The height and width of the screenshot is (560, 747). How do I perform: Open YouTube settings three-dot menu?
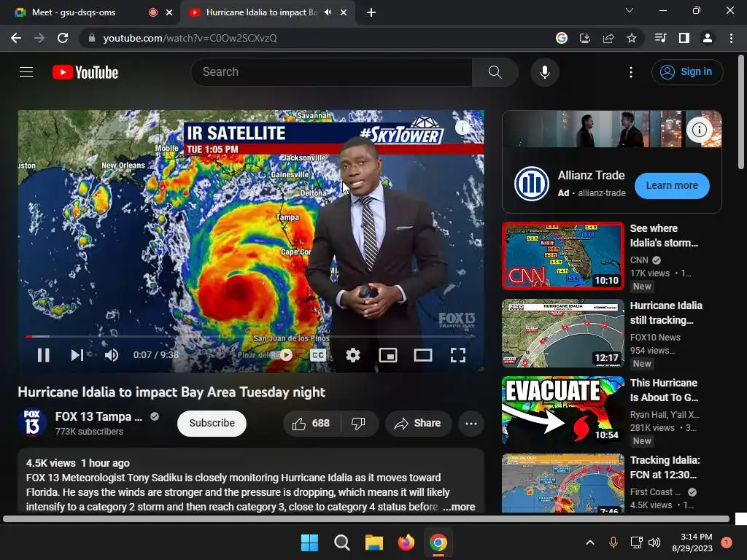click(x=631, y=72)
